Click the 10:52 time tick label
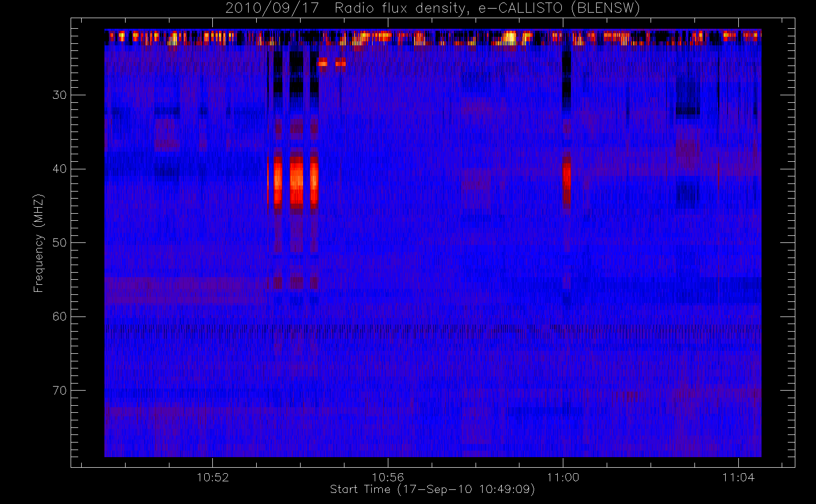This screenshot has width=816, height=504. 213,477
